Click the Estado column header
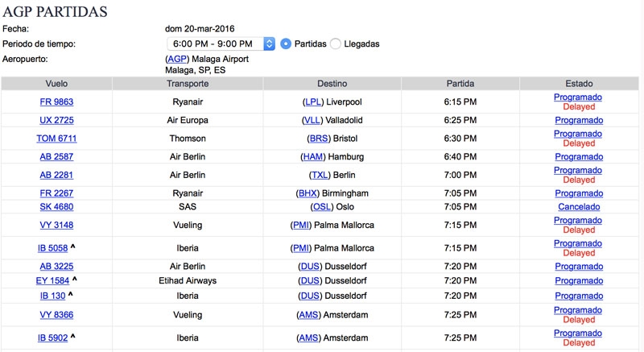644x352 pixels. [x=579, y=84]
